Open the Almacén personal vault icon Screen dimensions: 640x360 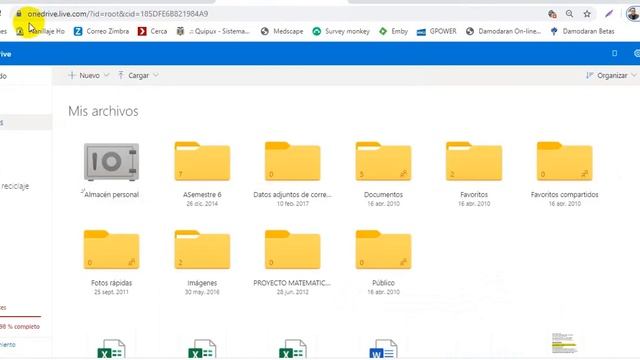(x=111, y=162)
